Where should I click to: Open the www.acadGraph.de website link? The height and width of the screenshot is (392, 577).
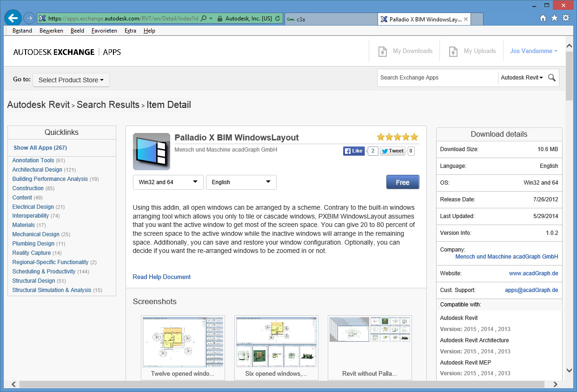pos(533,273)
